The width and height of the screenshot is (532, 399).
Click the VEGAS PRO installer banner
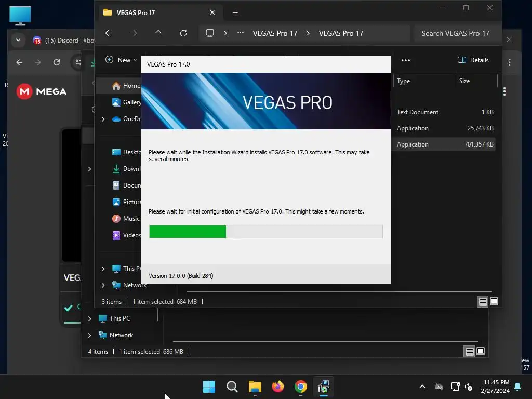click(x=266, y=101)
